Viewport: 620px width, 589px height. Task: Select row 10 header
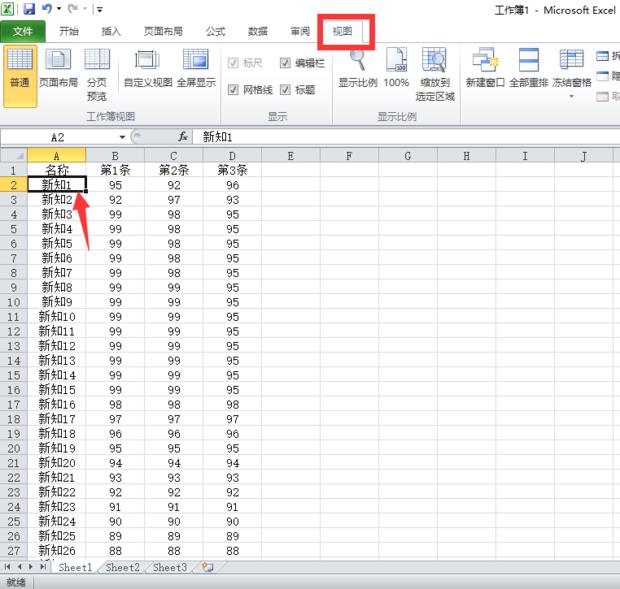pos(13,302)
